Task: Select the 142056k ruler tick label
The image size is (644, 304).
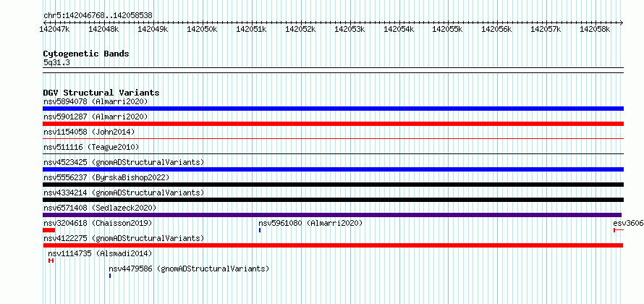Action: click(x=497, y=29)
